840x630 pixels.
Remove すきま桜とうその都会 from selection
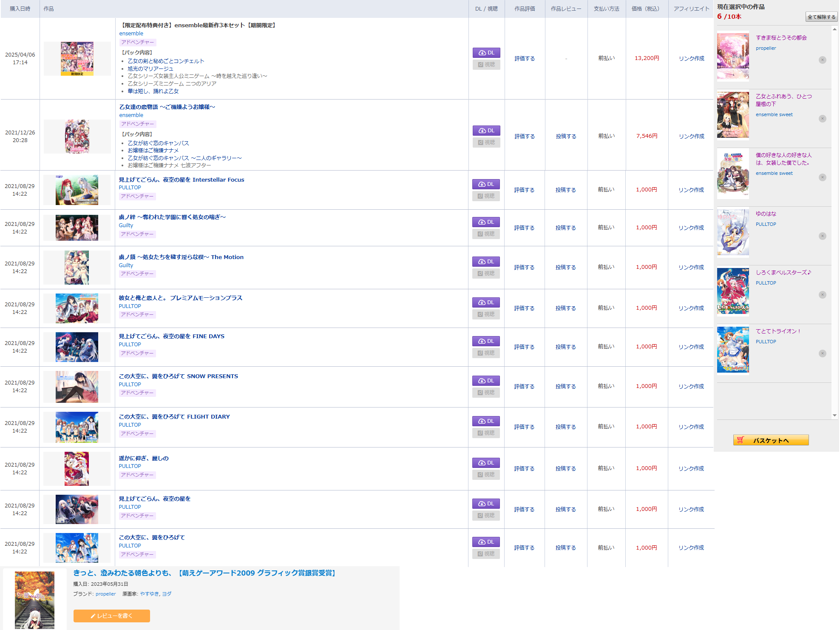pyautogui.click(x=822, y=60)
